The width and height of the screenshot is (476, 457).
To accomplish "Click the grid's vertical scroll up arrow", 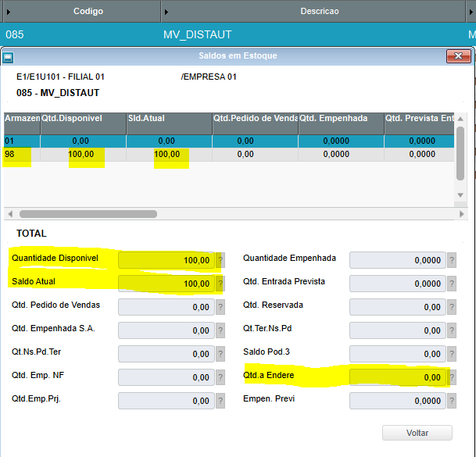I will coord(460,119).
